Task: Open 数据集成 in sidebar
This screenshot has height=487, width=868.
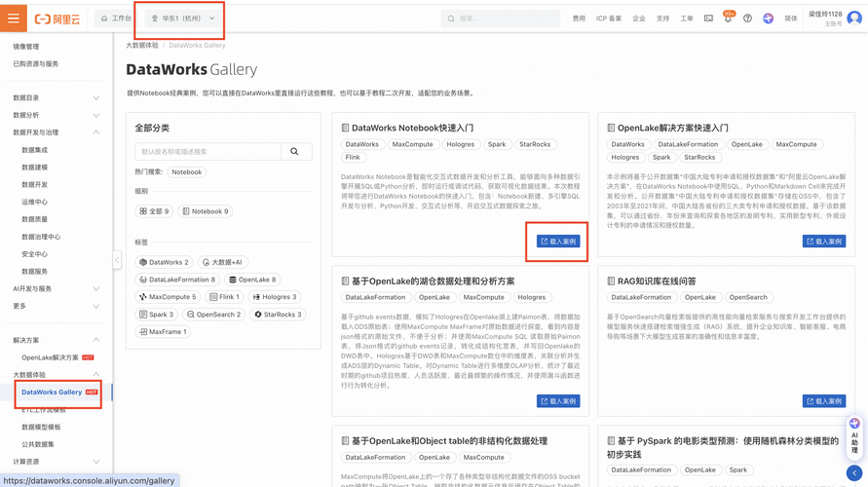Action: point(34,150)
